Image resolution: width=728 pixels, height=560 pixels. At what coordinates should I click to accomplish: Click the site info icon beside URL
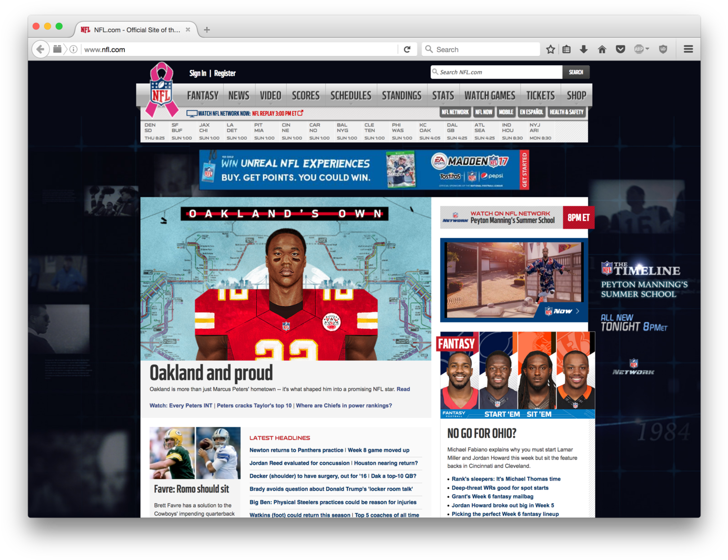coord(74,49)
